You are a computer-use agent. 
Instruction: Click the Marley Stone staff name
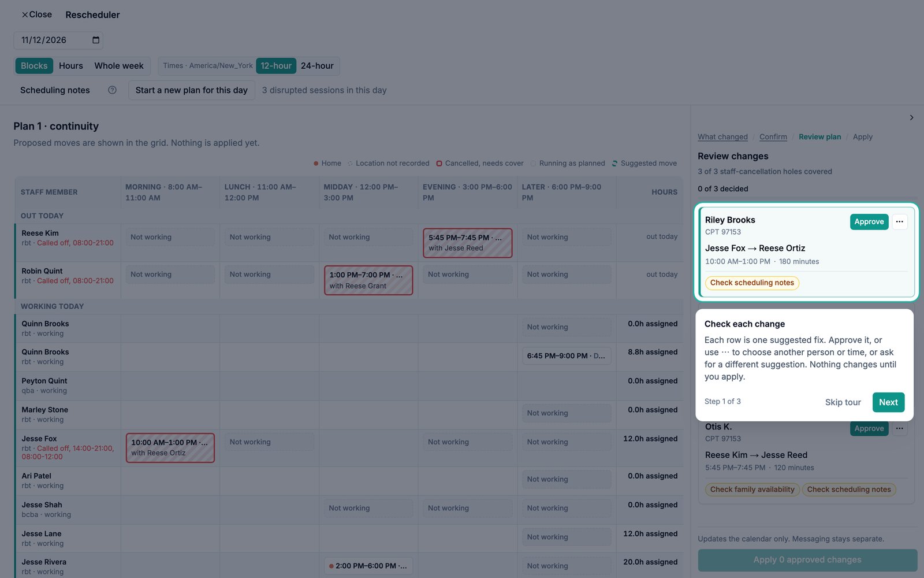click(x=45, y=410)
